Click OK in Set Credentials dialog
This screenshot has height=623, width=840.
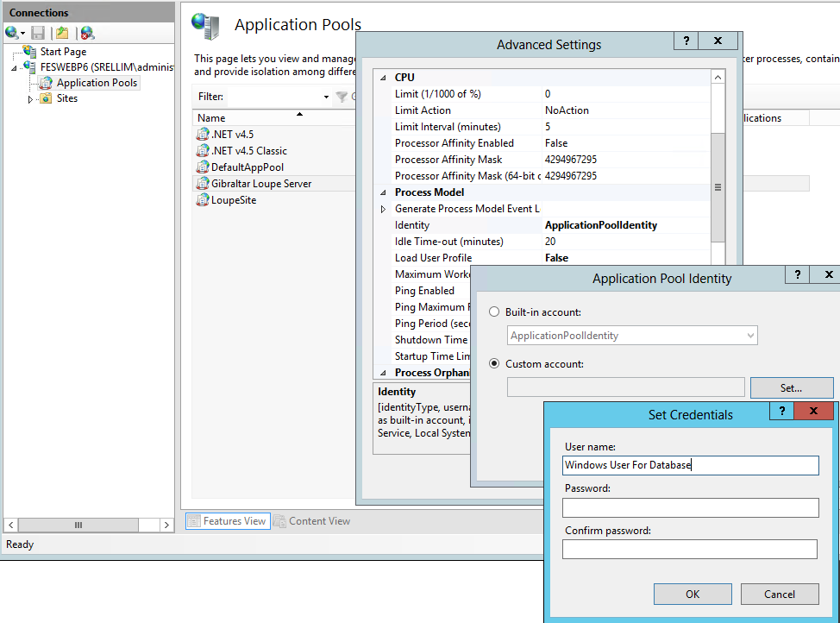[692, 594]
